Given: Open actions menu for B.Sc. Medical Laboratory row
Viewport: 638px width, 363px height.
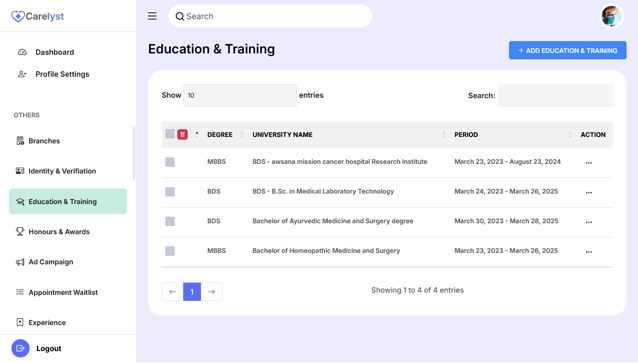Looking at the screenshot, I should coord(589,192).
